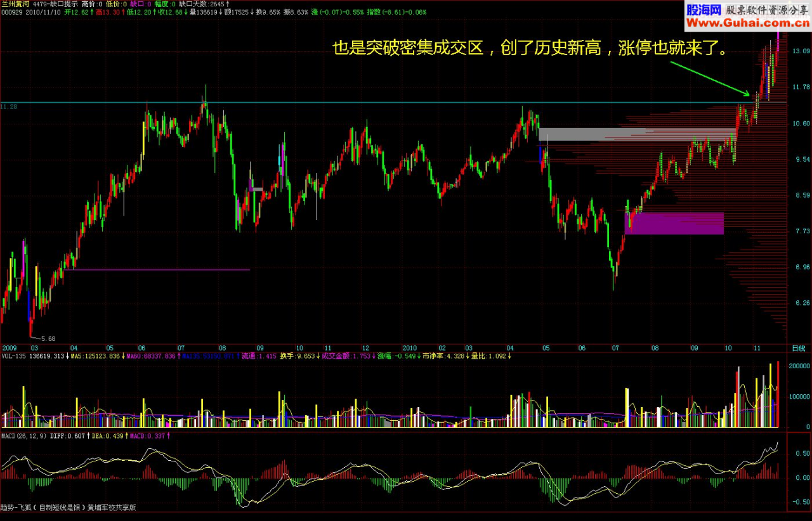
Task: Click the 13.09 price axis label
Action: coord(800,51)
